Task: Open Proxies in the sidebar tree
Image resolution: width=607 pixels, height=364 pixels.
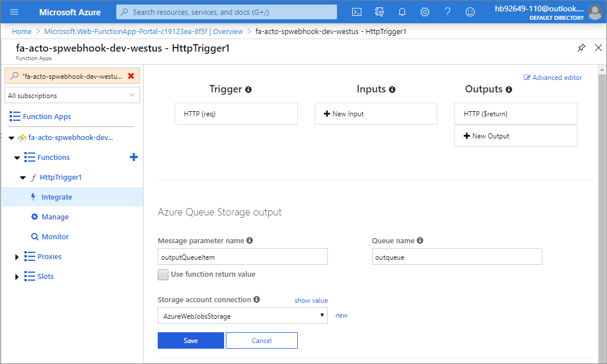Action: 49,256
